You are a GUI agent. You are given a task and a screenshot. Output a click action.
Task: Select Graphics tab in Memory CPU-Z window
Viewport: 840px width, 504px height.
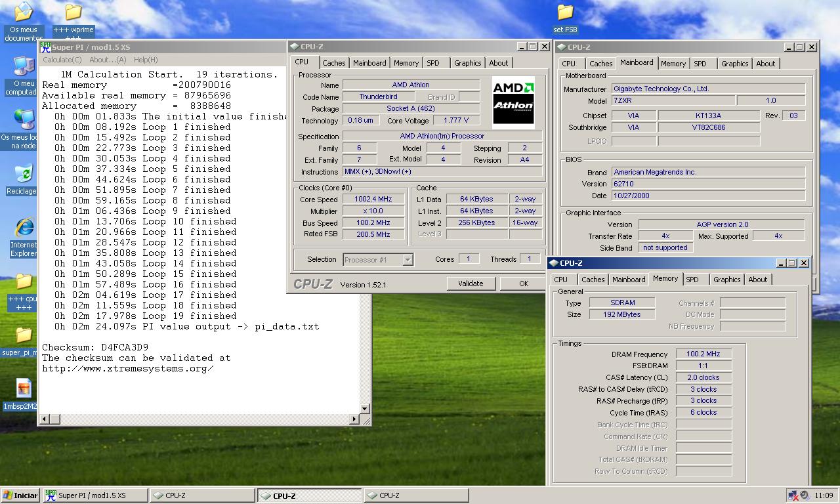pyautogui.click(x=727, y=280)
